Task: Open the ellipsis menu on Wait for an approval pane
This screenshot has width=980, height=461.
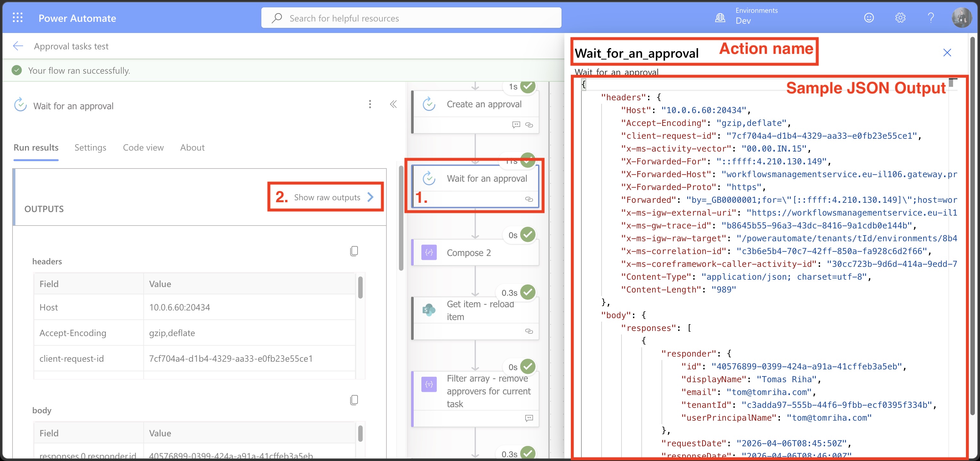Action: pos(369,104)
